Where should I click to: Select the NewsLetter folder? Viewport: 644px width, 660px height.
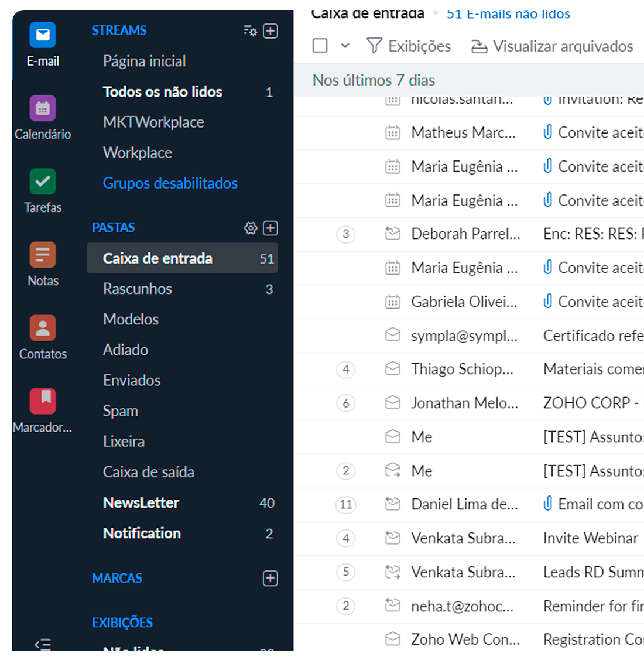point(141,503)
